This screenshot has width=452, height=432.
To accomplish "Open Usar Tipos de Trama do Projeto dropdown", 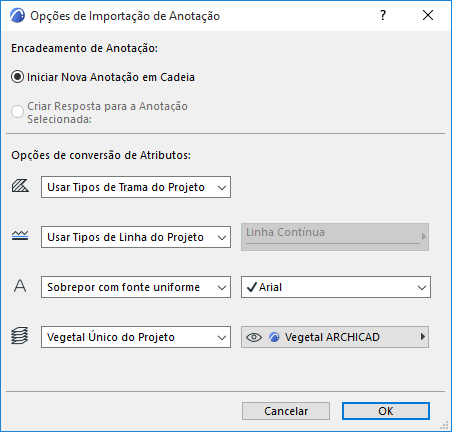I will (x=136, y=187).
